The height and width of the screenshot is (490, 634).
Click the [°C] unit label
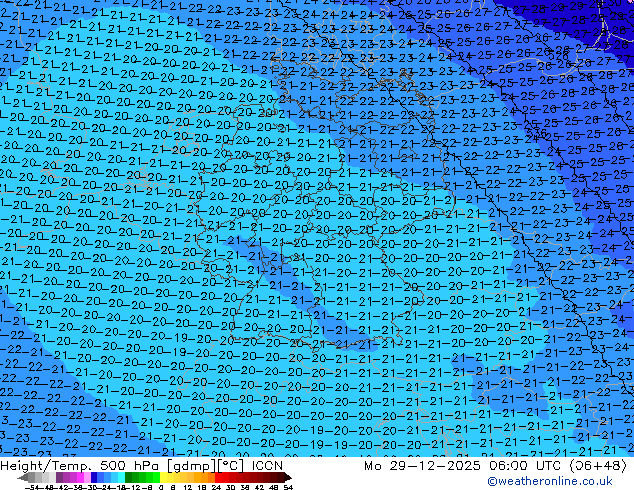click(231, 466)
